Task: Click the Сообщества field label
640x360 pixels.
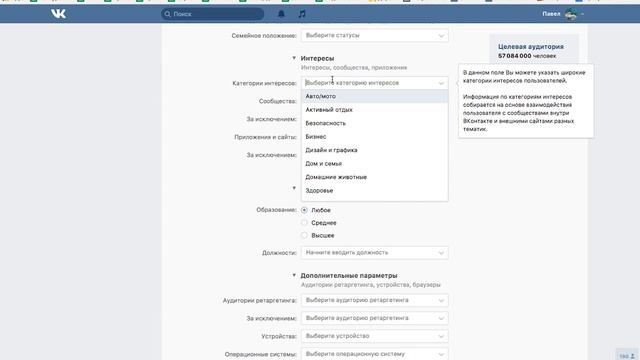Action: [278, 101]
